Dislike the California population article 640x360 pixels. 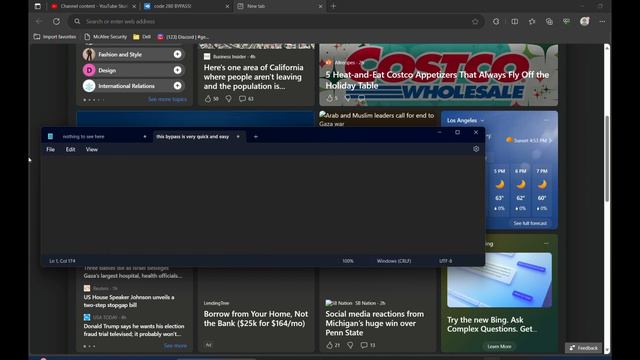tap(229, 99)
